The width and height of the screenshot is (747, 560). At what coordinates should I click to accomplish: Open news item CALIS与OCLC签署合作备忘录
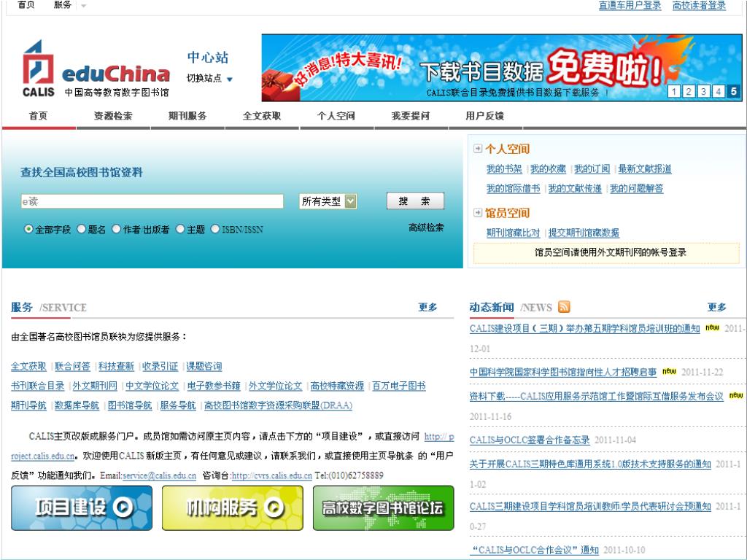click(x=530, y=440)
